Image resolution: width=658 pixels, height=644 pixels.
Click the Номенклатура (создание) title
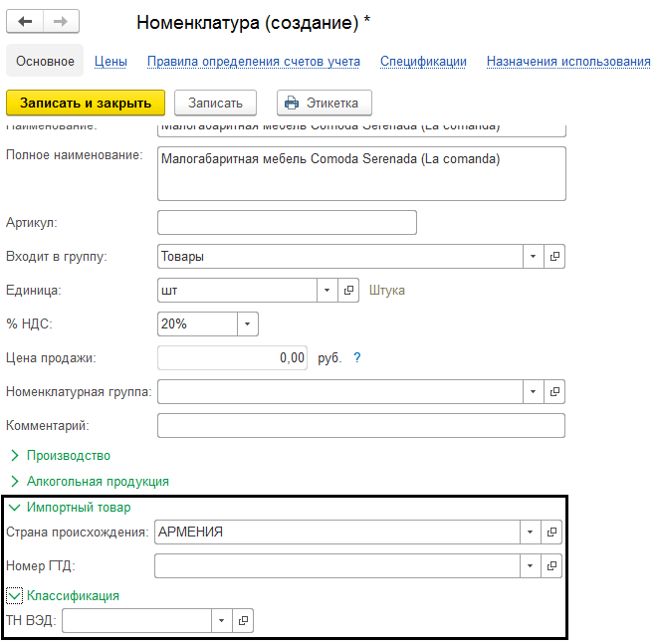[x=254, y=22]
